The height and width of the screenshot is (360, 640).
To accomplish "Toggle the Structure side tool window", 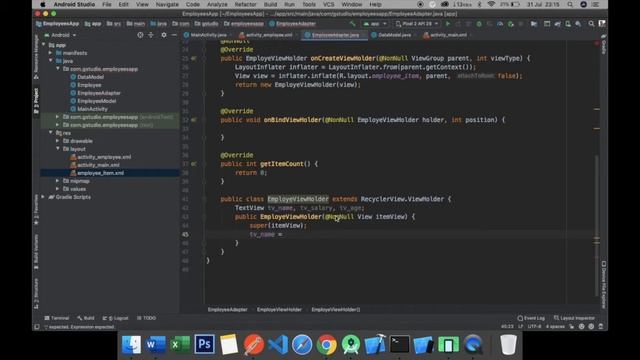I will click(x=36, y=293).
